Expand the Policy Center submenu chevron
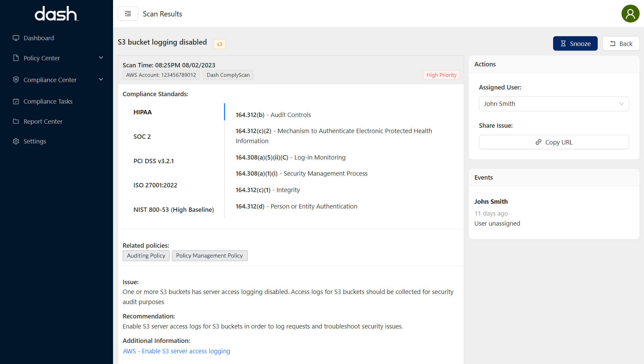The width and height of the screenshot is (644, 364). 101,58
